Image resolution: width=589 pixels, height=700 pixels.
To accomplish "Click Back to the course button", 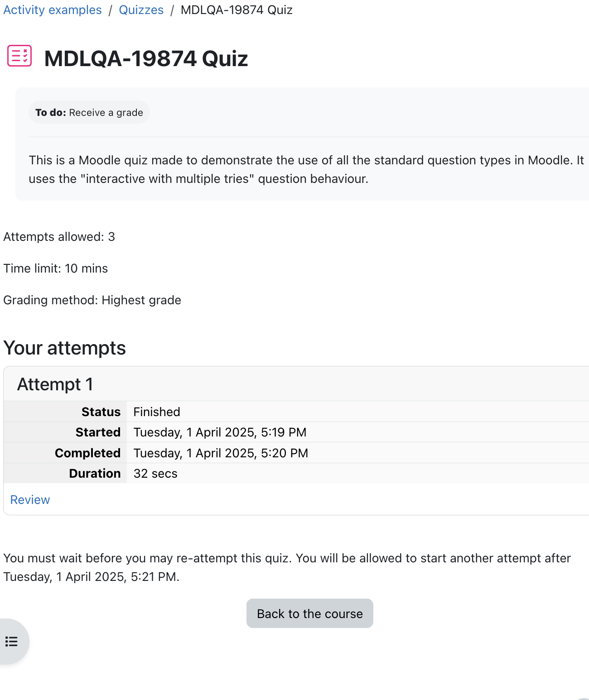I will [x=310, y=614].
